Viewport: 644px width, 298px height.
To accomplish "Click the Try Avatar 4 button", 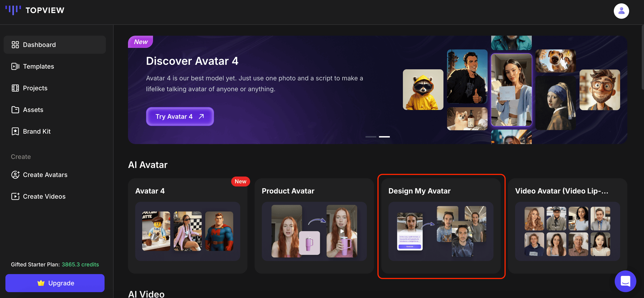I will coord(180,116).
